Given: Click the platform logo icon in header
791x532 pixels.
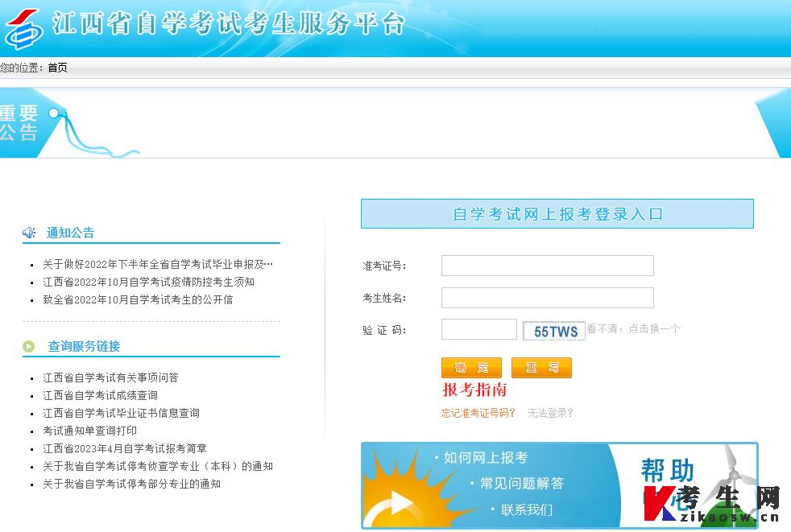Looking at the screenshot, I should pos(24,29).
